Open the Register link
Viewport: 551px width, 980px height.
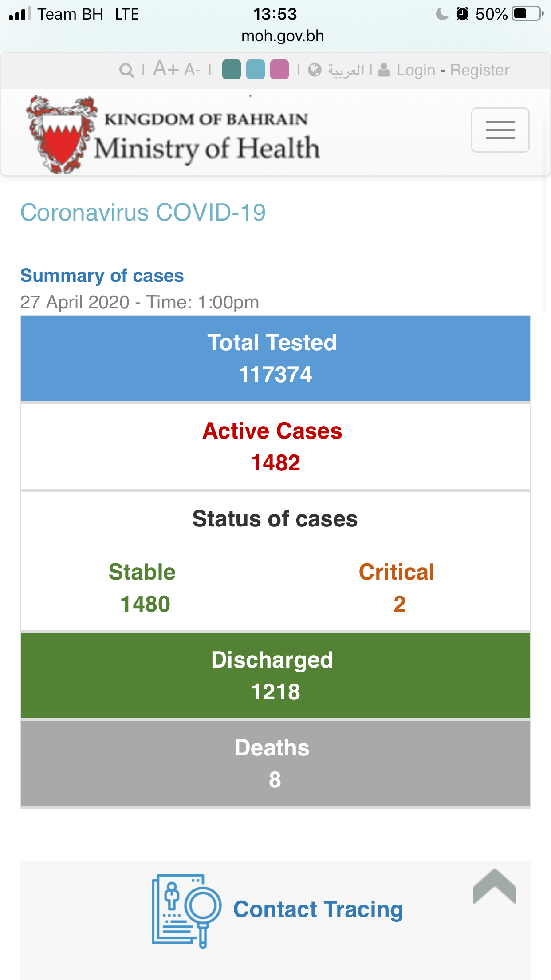[480, 70]
